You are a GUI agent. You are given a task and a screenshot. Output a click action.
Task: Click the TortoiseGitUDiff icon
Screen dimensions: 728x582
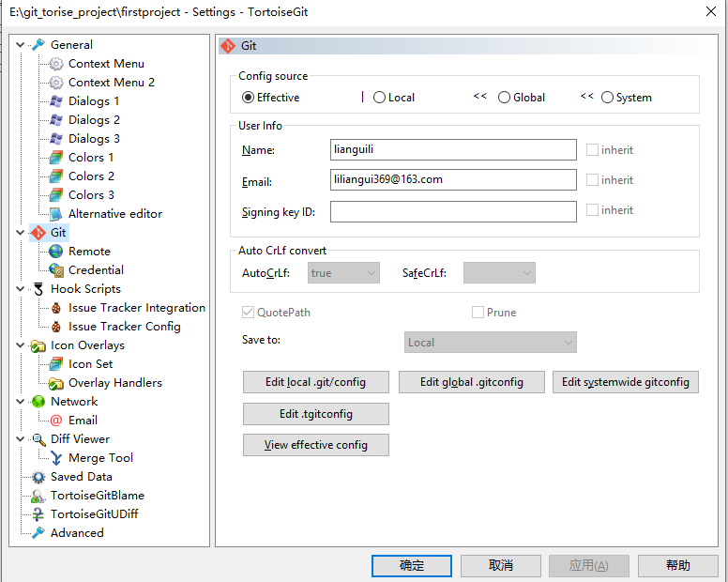(x=38, y=514)
